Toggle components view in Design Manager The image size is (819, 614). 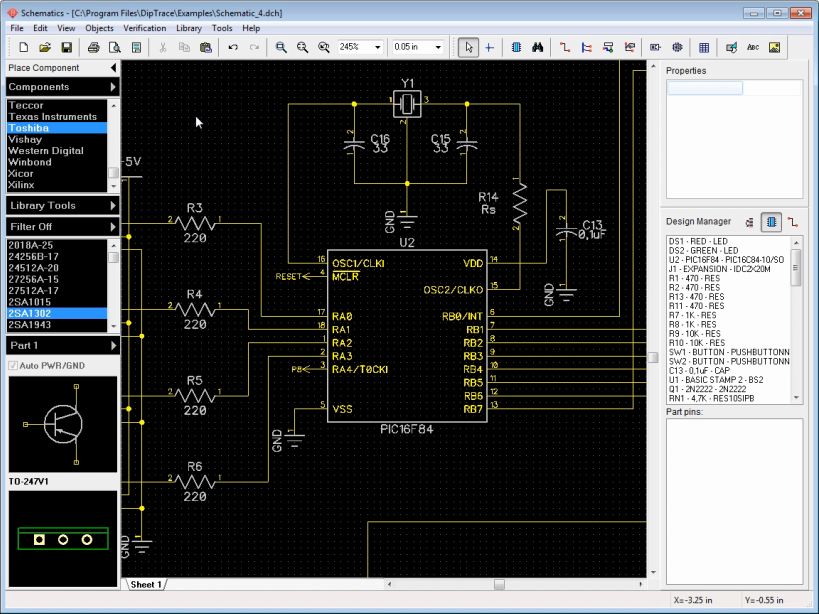pos(771,222)
